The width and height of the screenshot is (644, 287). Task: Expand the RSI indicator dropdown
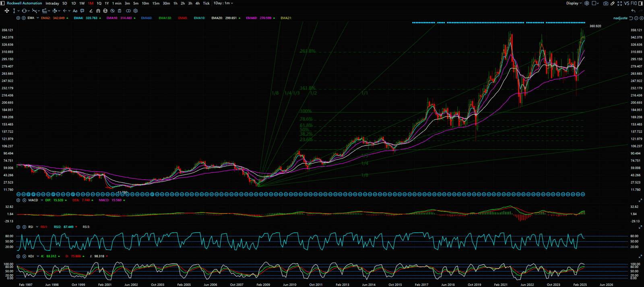[37, 227]
